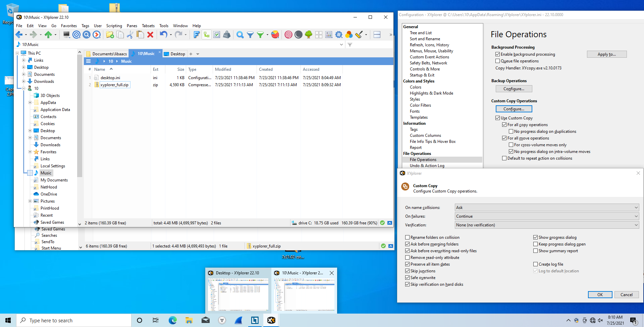The width and height of the screenshot is (644, 327).
Task: Go back with the blue Back arrow
Action: coord(19,35)
